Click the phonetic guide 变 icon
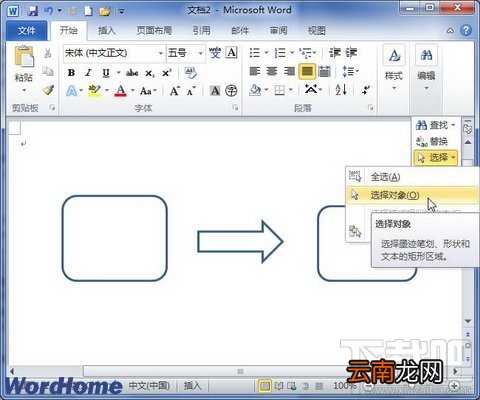Screen dimensions: 480x400 point(215,53)
